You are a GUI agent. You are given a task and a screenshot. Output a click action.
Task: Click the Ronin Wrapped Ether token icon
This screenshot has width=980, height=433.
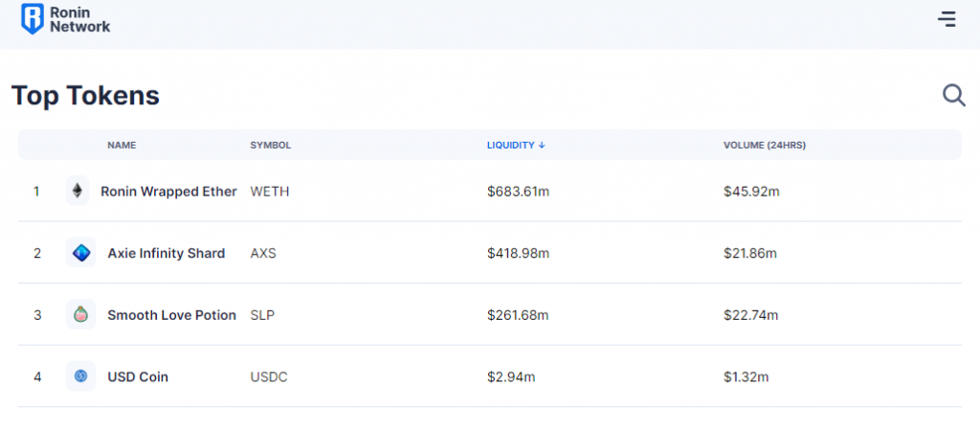click(x=78, y=192)
